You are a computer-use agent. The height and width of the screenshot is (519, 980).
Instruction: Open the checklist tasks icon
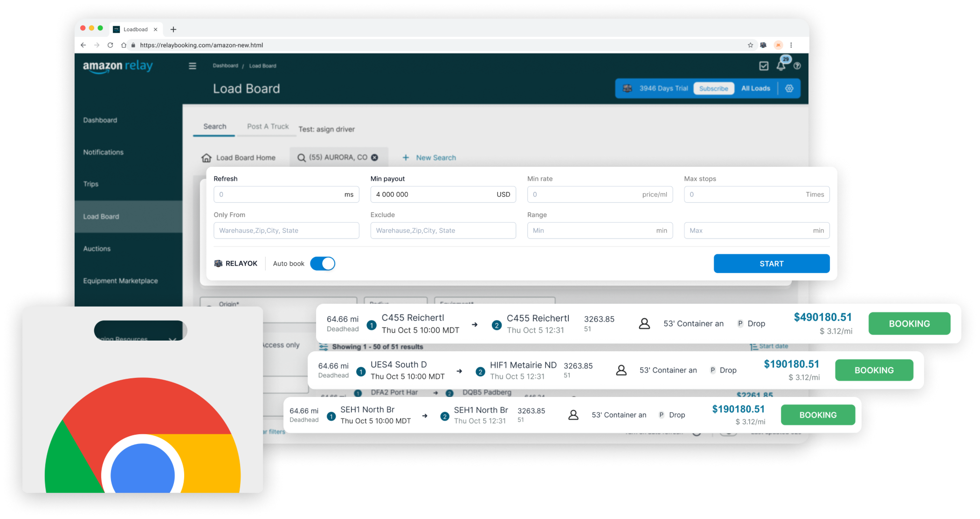(763, 66)
